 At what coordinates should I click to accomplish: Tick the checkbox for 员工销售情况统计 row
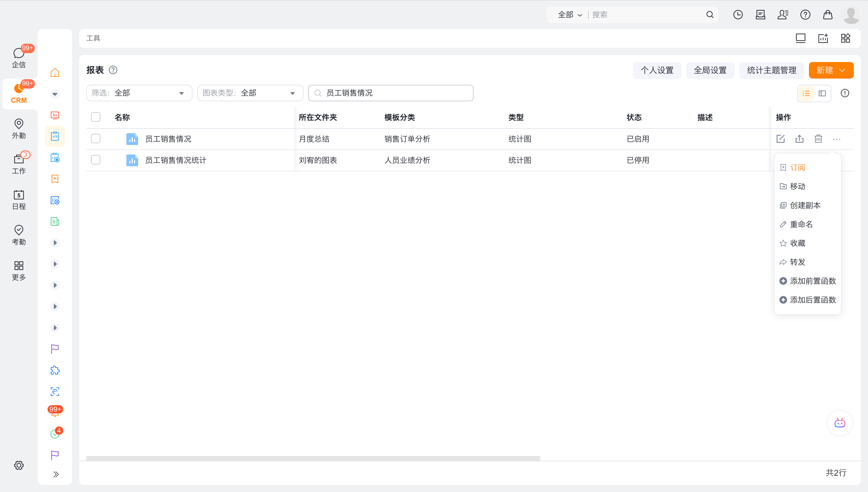[96, 160]
